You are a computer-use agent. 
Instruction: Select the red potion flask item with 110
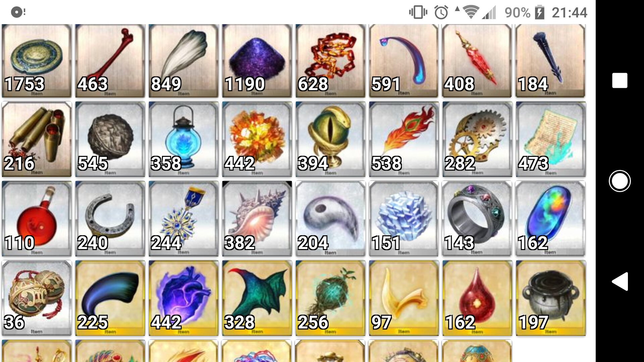click(x=37, y=219)
